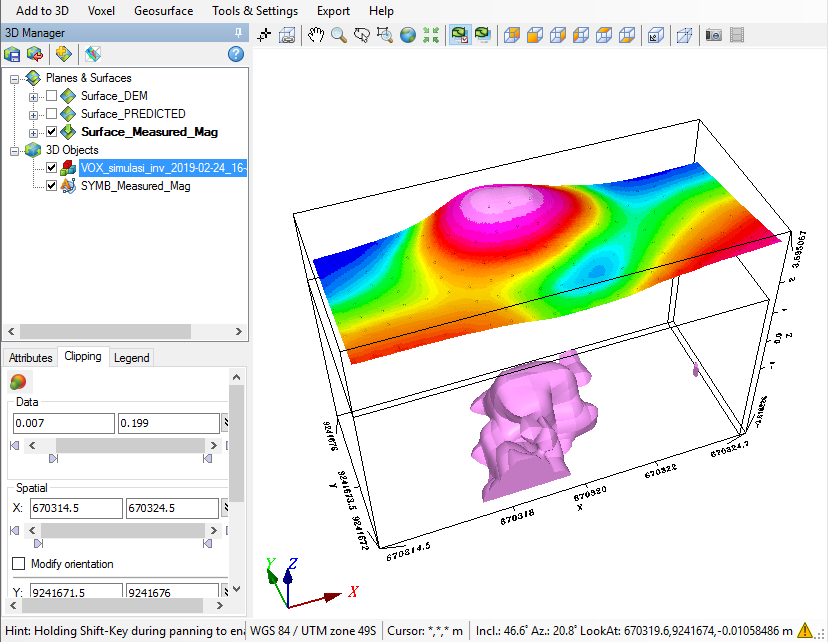This screenshot has height=642, width=829.
Task: Activate the zoom magnifier tool
Action: pos(339,35)
